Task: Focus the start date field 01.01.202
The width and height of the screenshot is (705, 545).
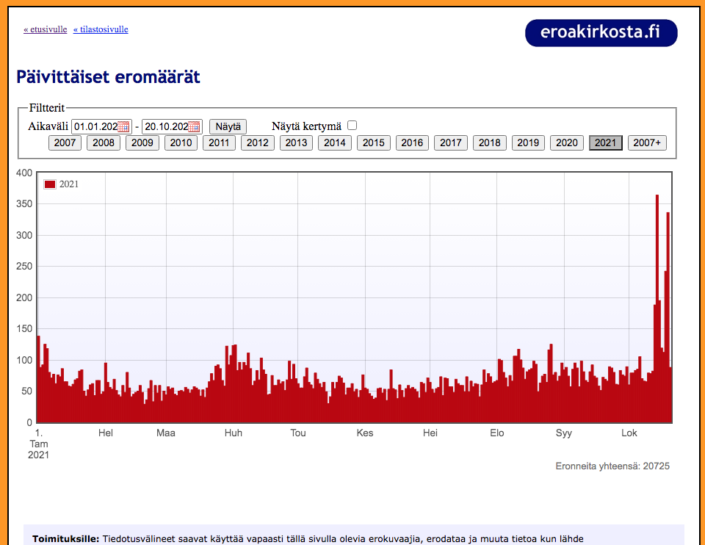Action: [101, 127]
